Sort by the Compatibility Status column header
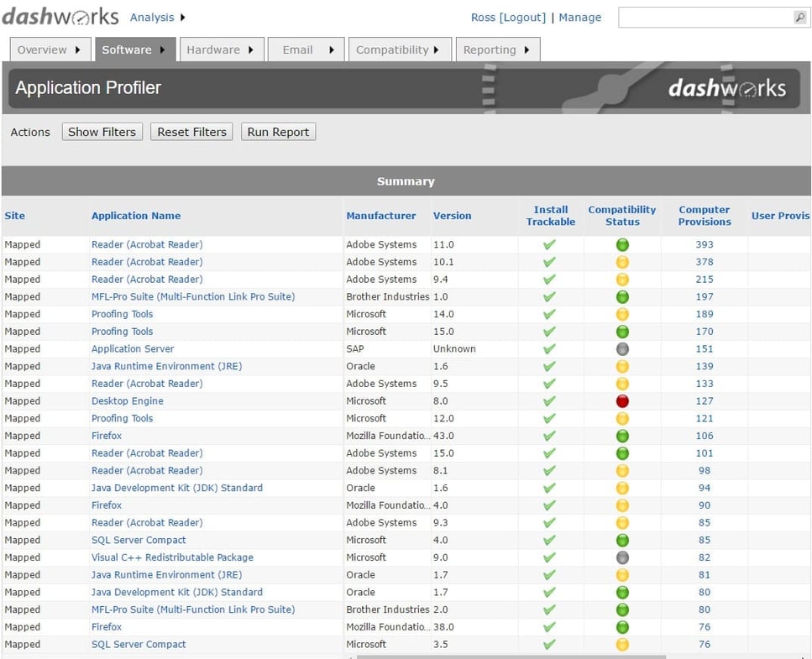Screen dimensions: 812x659 pyautogui.click(x=622, y=216)
